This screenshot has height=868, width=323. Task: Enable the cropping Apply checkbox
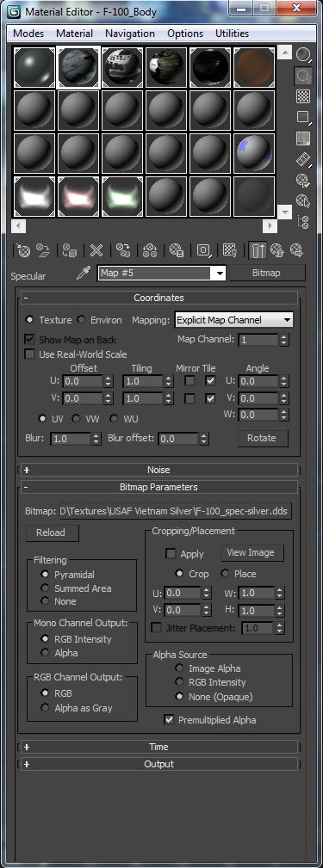pos(171,553)
